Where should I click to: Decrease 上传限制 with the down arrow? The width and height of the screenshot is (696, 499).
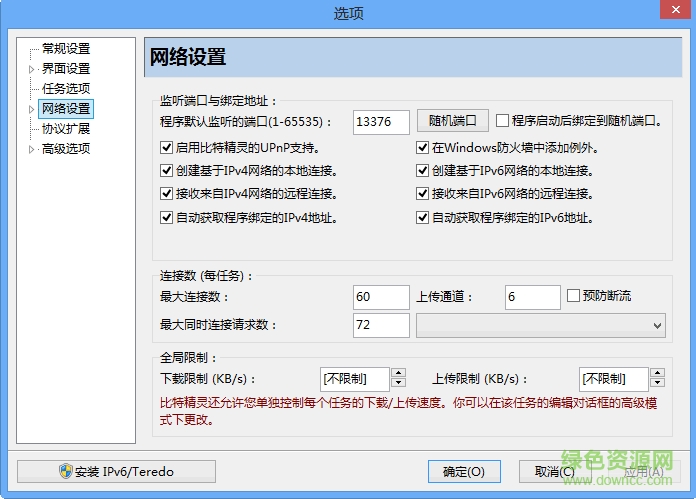pos(657,383)
